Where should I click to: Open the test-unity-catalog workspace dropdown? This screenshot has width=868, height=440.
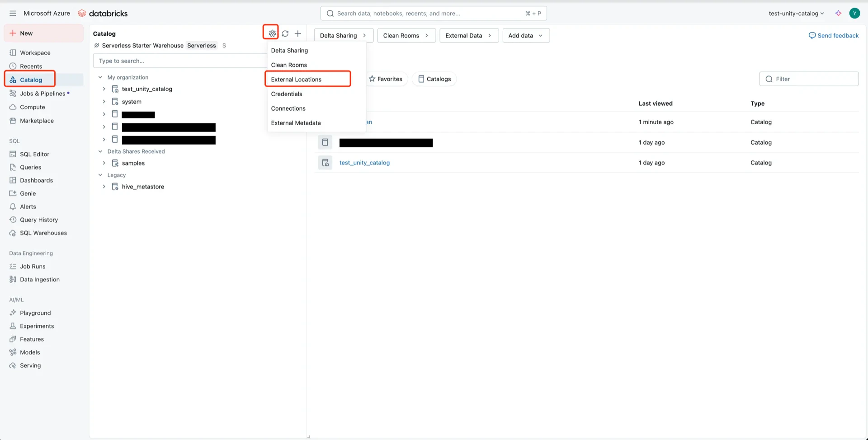tap(796, 13)
